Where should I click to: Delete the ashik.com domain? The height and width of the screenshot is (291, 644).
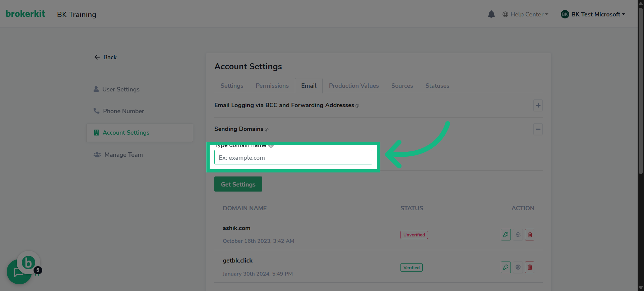[530, 235]
